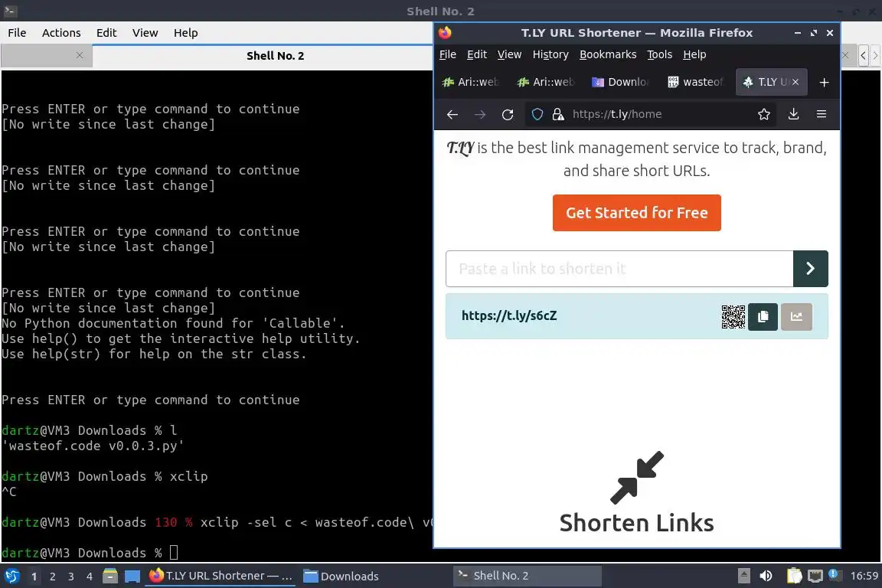Image resolution: width=882 pixels, height=588 pixels.
Task: Focus the Paste a link to shorten field
Action: [x=619, y=269]
